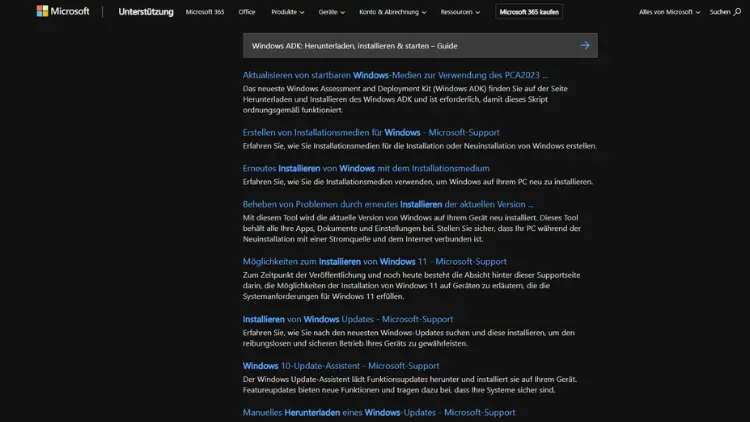Expand Konto & Abrechnung dropdown
Image resolution: width=750 pixels, height=422 pixels.
(393, 12)
